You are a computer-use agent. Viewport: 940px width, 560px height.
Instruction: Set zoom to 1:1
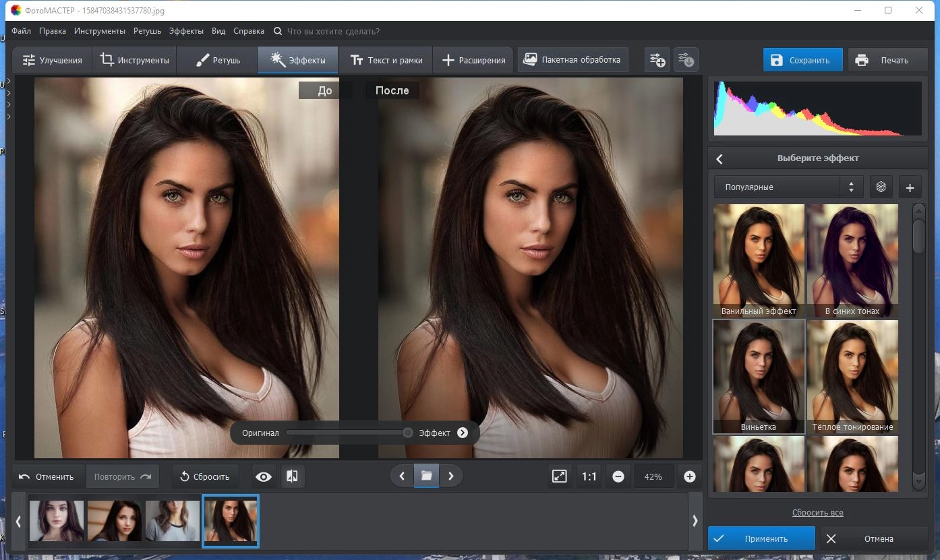(x=589, y=476)
